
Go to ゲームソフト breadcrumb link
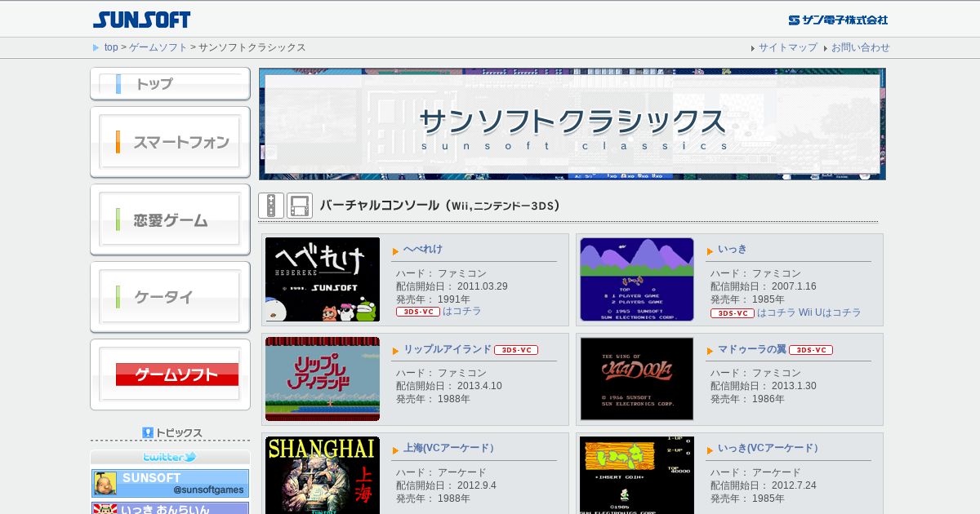point(158,47)
